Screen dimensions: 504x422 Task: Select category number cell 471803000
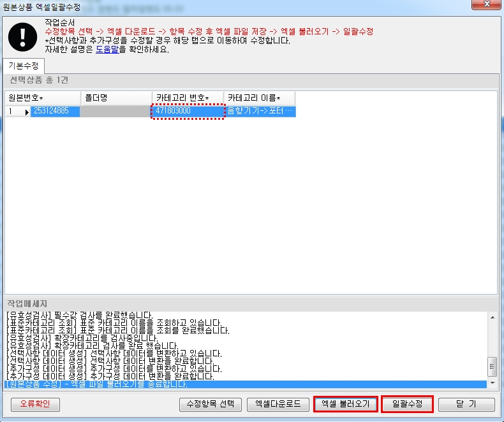[x=188, y=111]
